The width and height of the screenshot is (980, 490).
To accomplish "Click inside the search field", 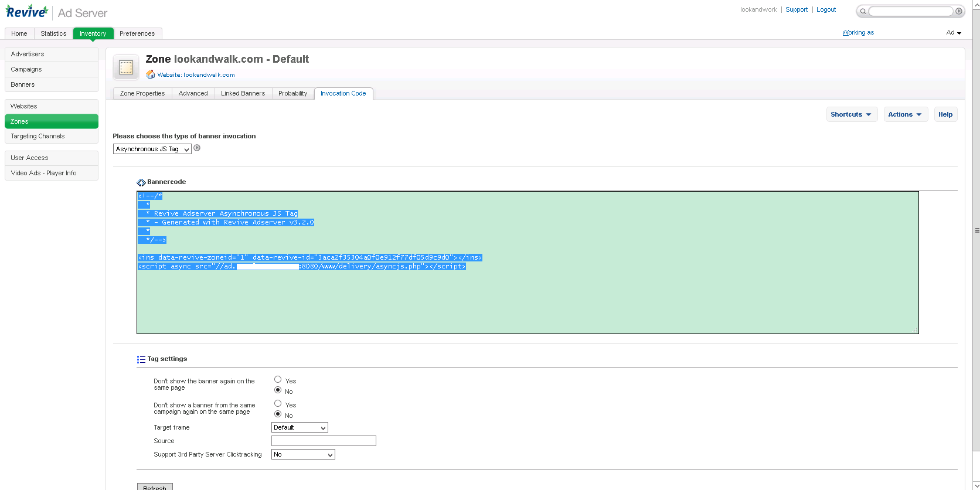I will [910, 11].
